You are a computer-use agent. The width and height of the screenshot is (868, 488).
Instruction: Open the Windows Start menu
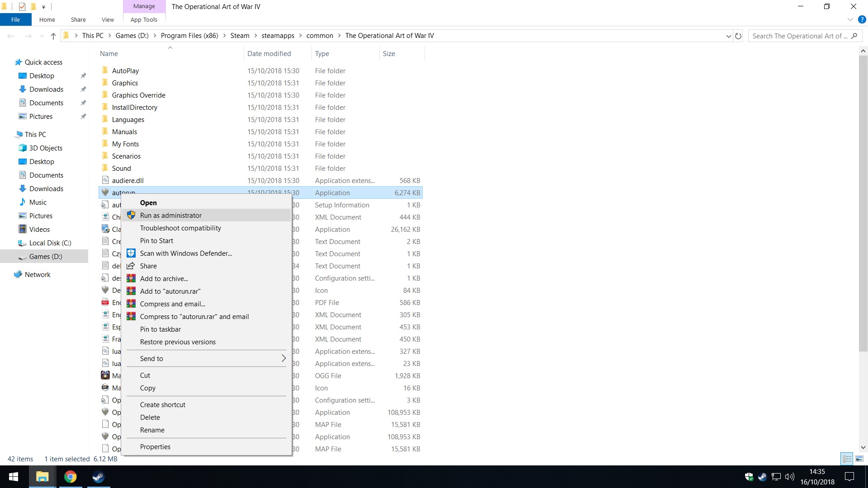[14, 477]
